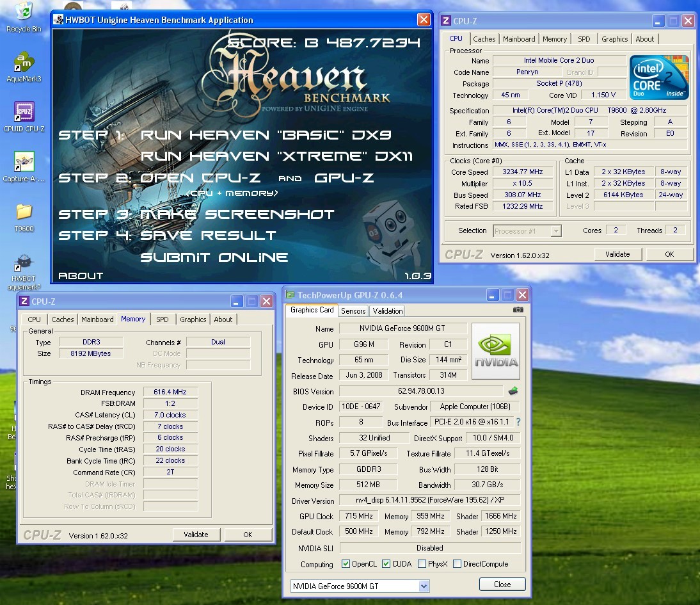
Task: Toggle the CUDA checkbox
Action: 386,564
